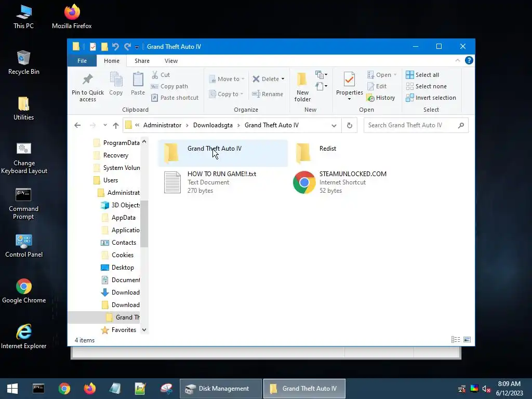The width and height of the screenshot is (532, 399).
Task: Click the search magnifier icon
Action: click(x=461, y=126)
